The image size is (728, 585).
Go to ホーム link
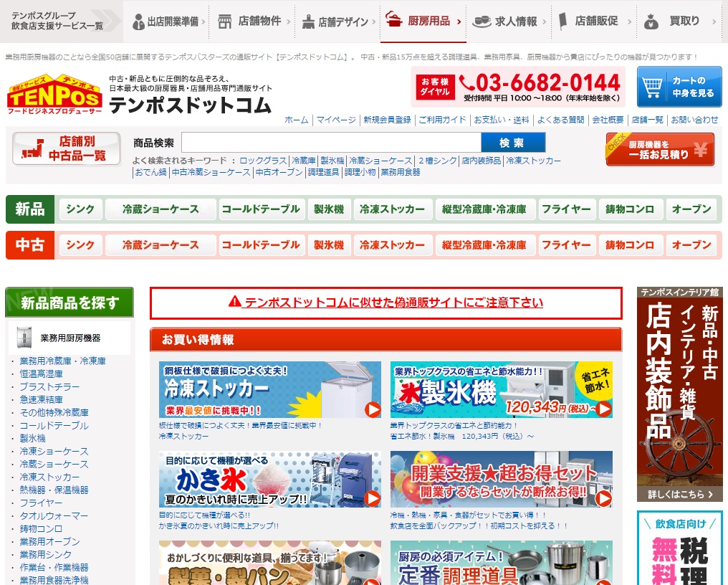coord(296,120)
